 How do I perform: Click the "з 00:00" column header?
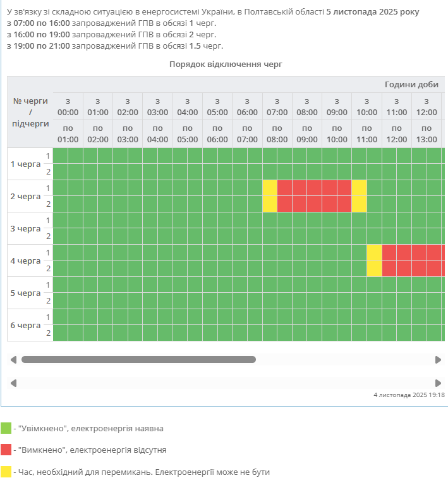[68, 106]
